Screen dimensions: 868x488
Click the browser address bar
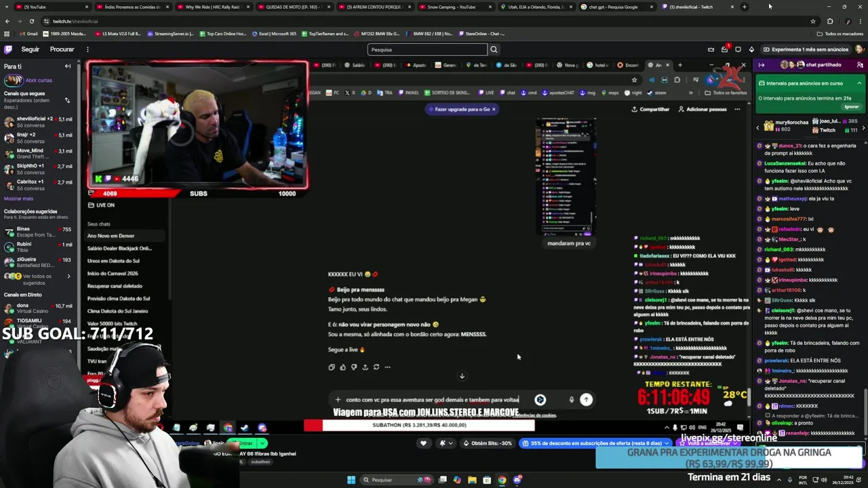tap(427, 21)
